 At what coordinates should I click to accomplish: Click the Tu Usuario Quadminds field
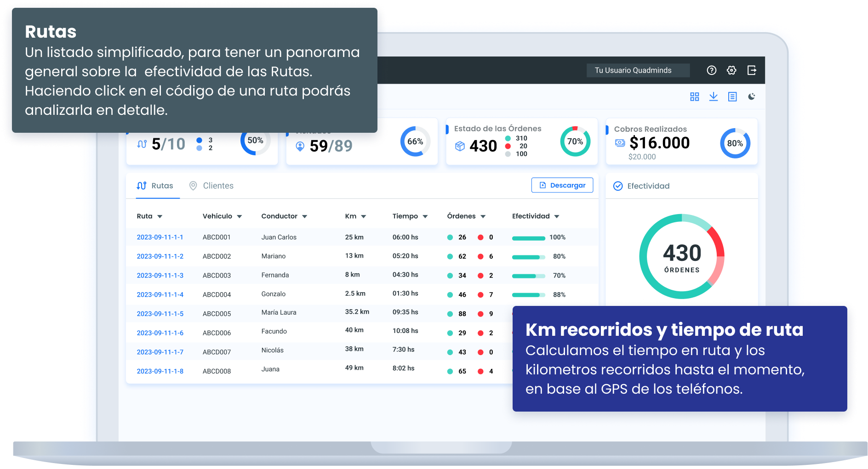pyautogui.click(x=637, y=70)
